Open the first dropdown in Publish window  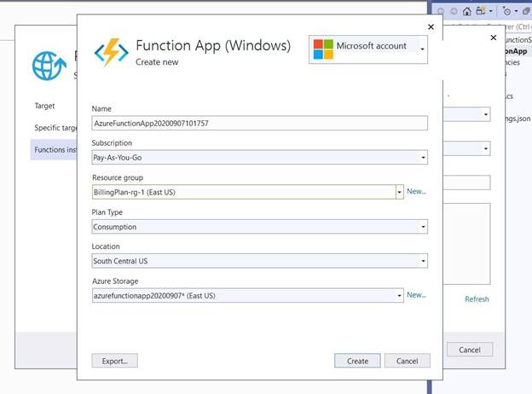(485, 115)
